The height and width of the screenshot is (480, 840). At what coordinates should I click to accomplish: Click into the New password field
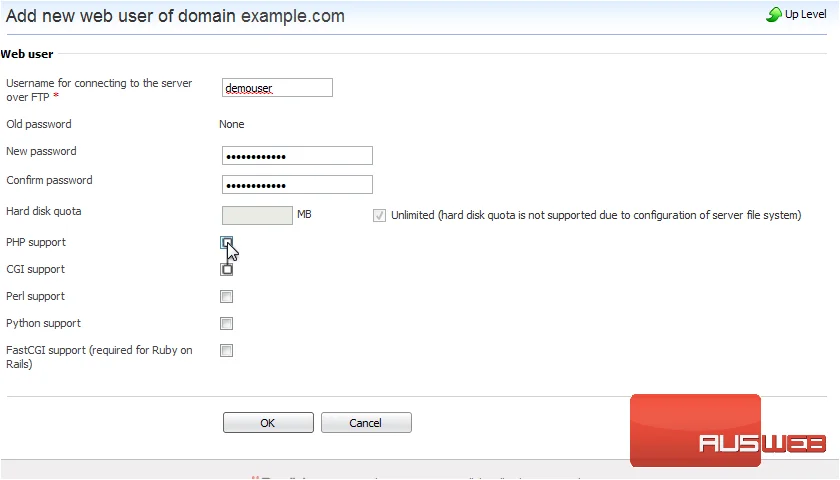coord(297,156)
